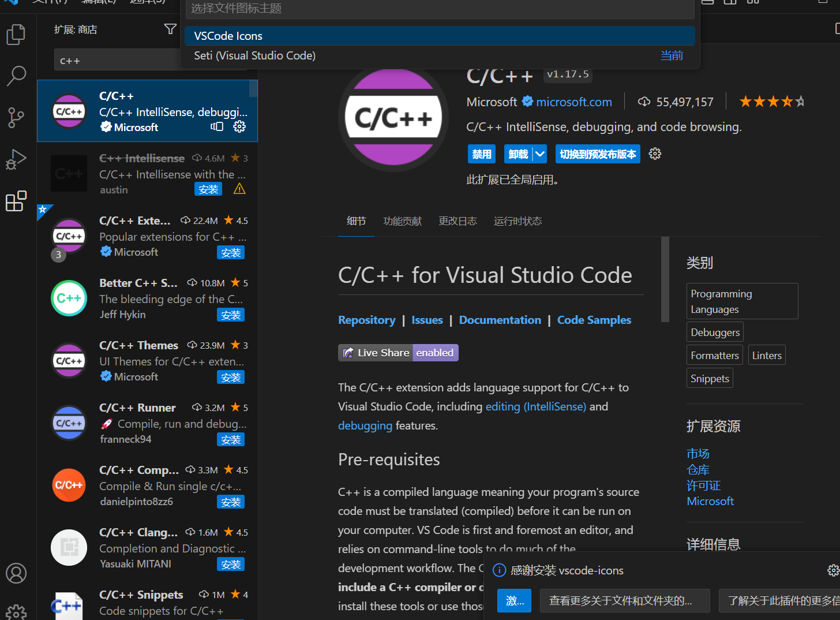Image resolution: width=840 pixels, height=620 pixels.
Task: Open gear menu beside pre-release switch button
Action: (655, 154)
